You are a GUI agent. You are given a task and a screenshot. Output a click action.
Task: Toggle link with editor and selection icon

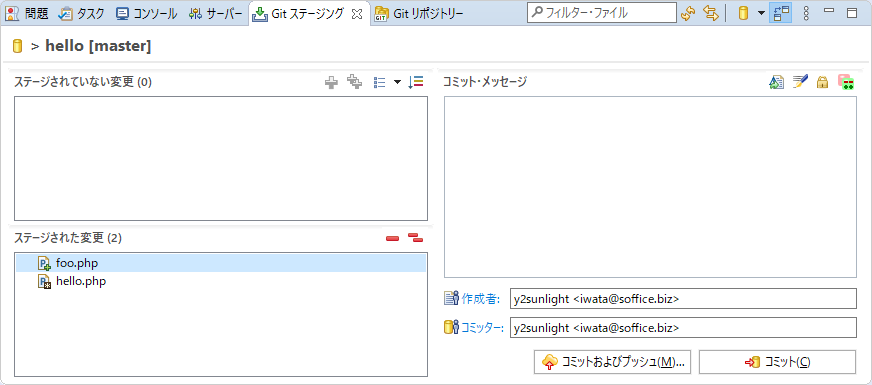[x=711, y=13]
